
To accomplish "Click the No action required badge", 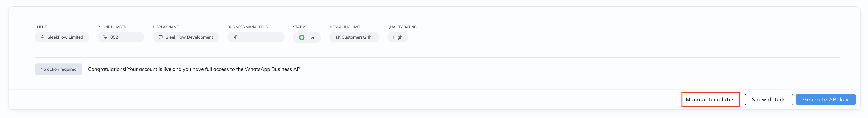I will pos(58,69).
